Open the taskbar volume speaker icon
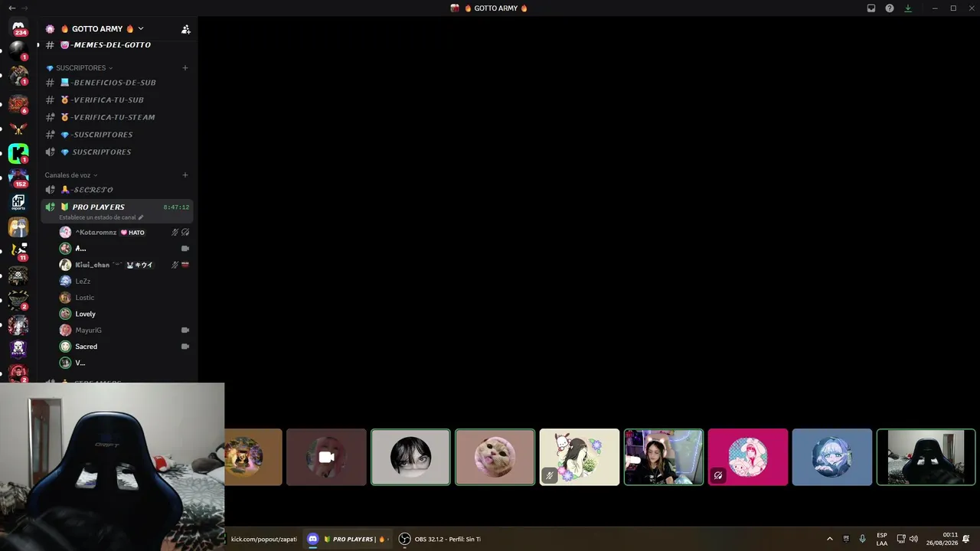The width and height of the screenshot is (980, 551). 913,539
